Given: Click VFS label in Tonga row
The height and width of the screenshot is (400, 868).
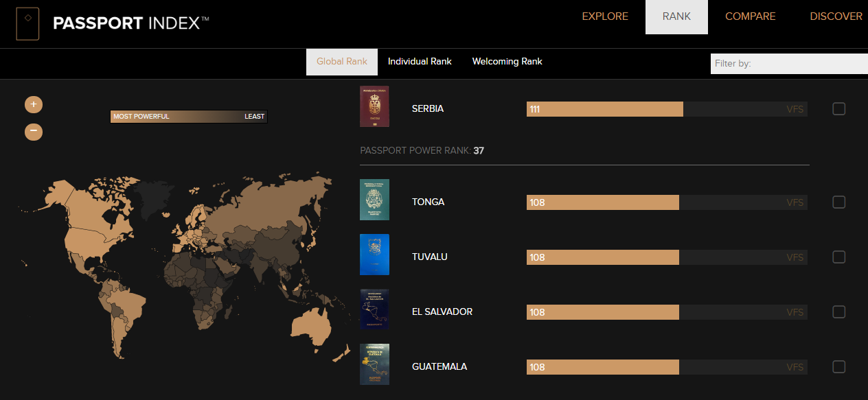Looking at the screenshot, I should pyautogui.click(x=795, y=202).
